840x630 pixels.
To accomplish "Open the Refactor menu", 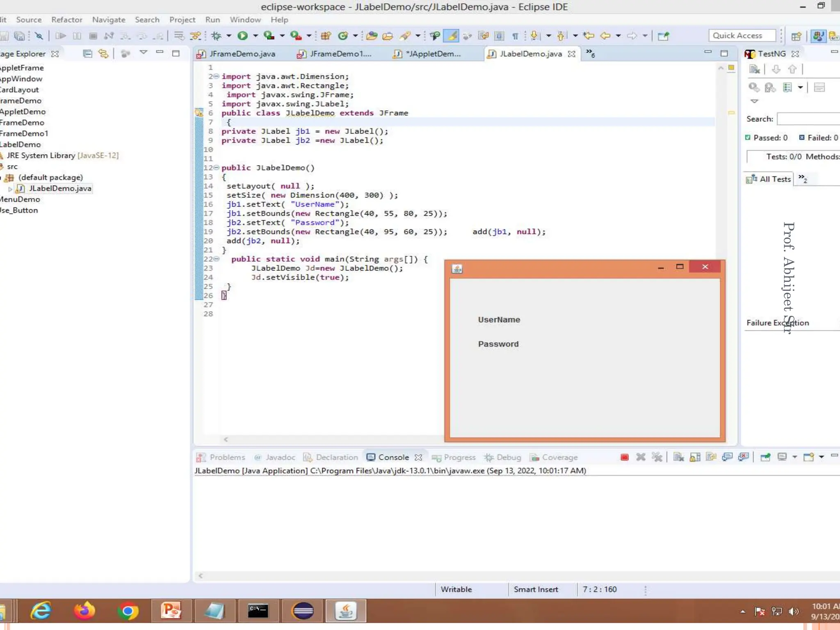I will (66, 20).
